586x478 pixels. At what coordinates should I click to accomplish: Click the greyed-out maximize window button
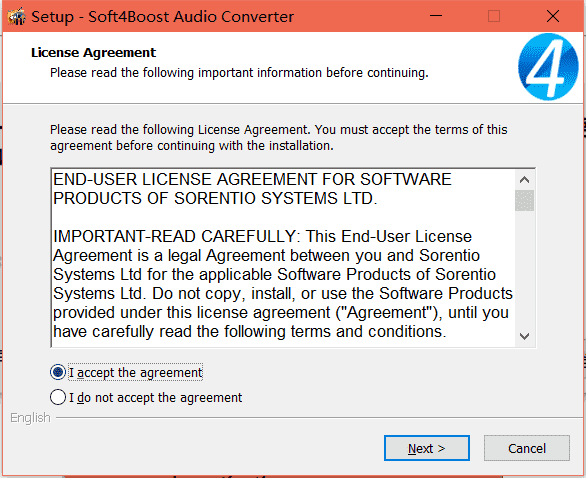click(x=494, y=16)
